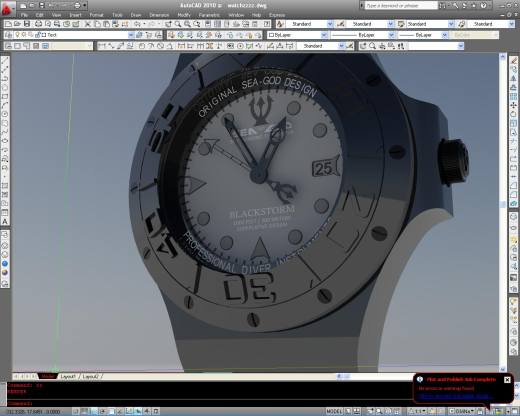Open the AutoCAD application menu button

pos(7,8)
